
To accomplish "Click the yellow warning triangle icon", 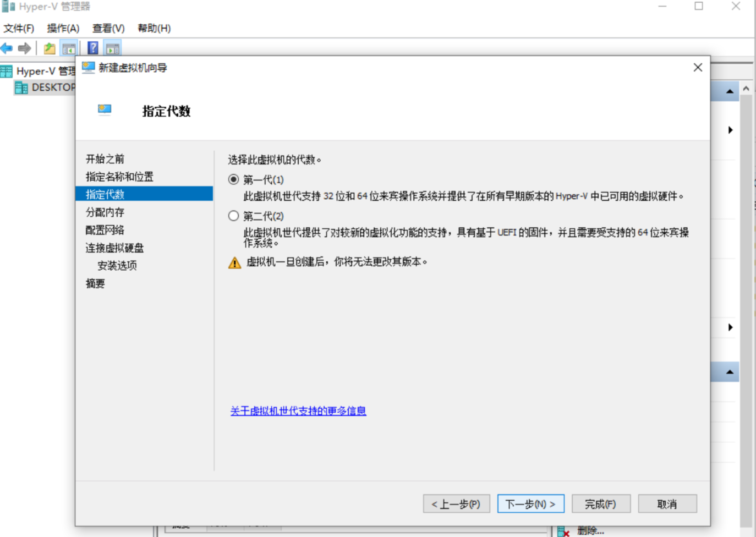I will 235,262.
